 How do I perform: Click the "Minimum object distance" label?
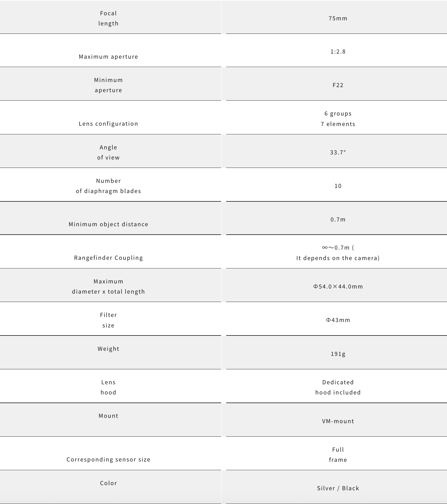(x=108, y=224)
